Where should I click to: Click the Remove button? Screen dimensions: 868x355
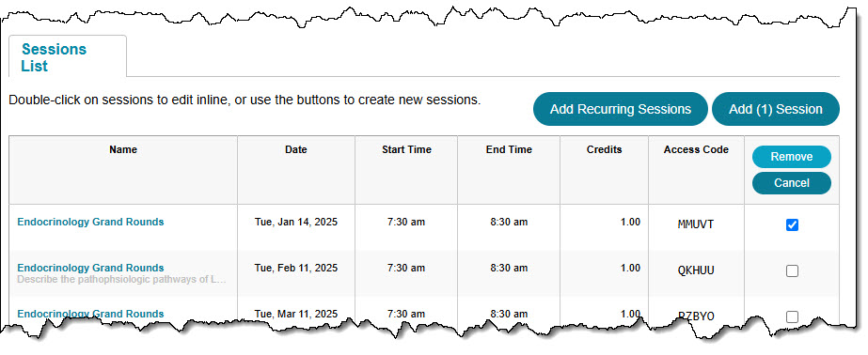pos(792,157)
